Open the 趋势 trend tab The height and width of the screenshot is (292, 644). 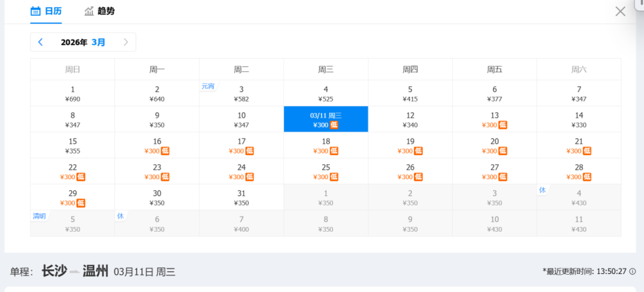(x=99, y=11)
